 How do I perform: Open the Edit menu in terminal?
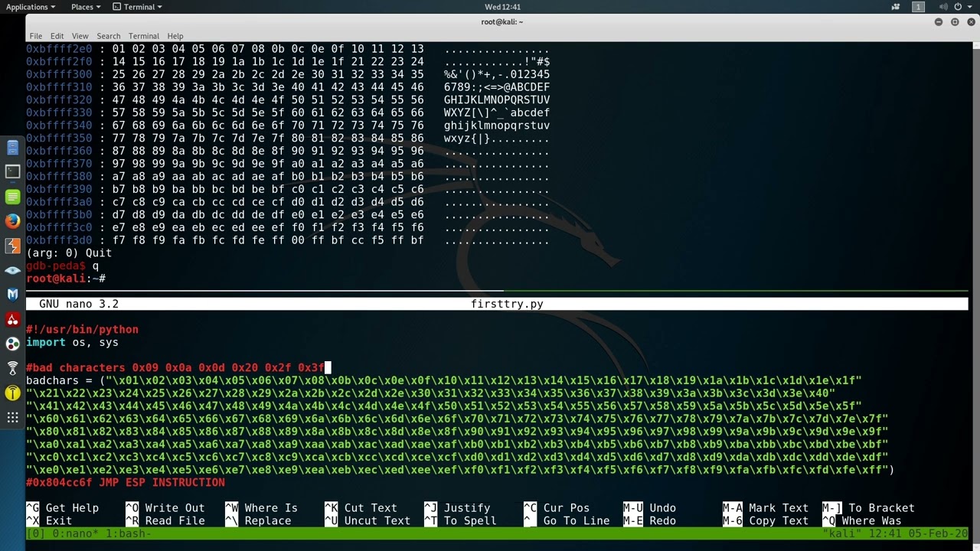pyautogui.click(x=57, y=36)
